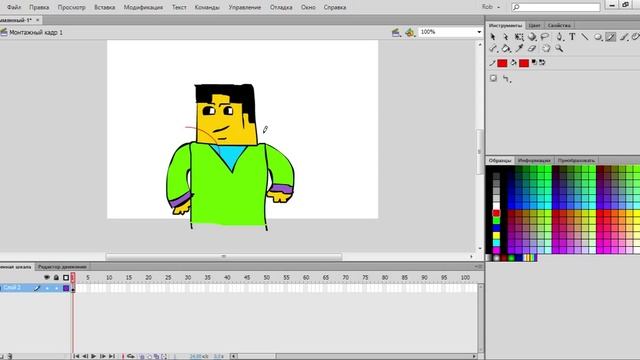Screen dimensions: 640x360
Task: Select the Paint Bucket tool
Action: tap(506, 49)
